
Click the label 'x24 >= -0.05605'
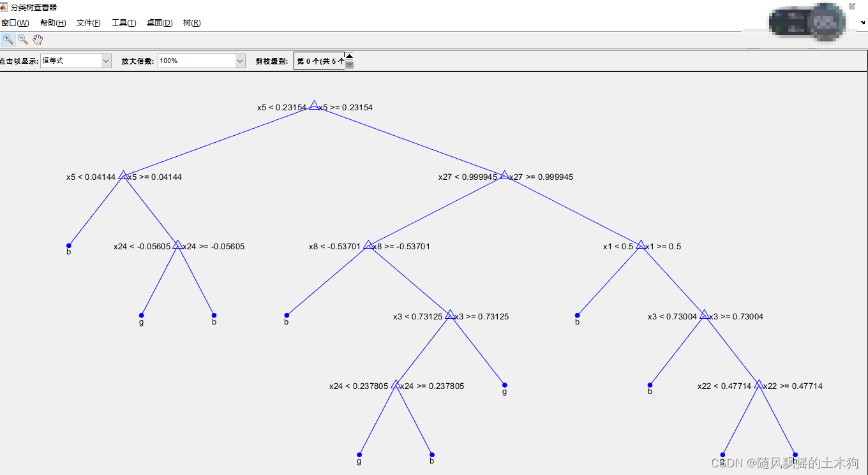tap(214, 247)
